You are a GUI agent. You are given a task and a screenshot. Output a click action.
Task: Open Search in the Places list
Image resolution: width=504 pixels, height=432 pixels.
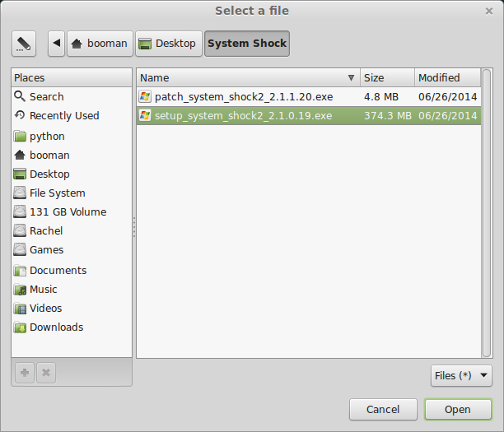point(72,96)
